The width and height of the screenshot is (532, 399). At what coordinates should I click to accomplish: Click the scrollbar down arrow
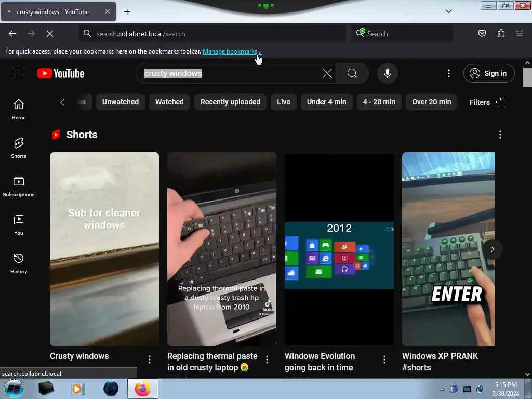click(527, 374)
